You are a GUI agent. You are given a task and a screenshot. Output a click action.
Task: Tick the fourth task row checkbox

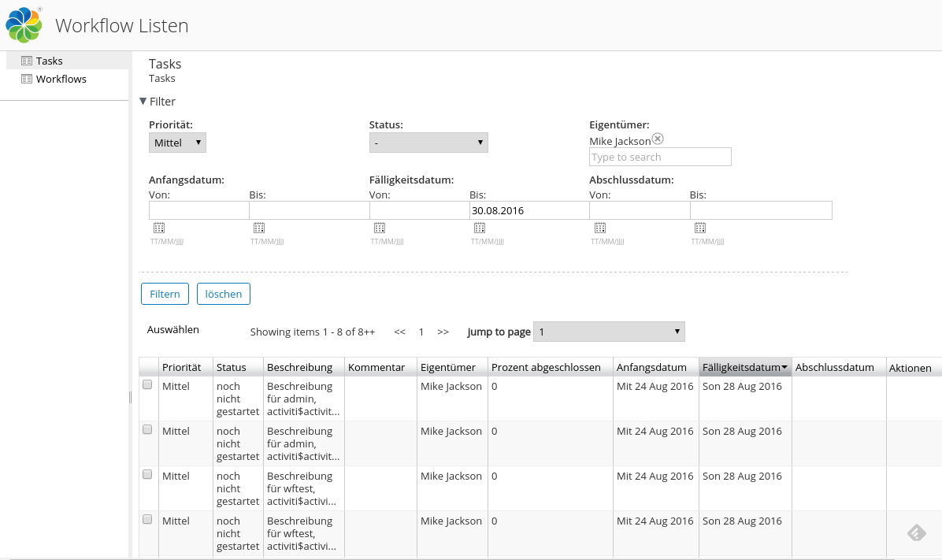coord(147,520)
